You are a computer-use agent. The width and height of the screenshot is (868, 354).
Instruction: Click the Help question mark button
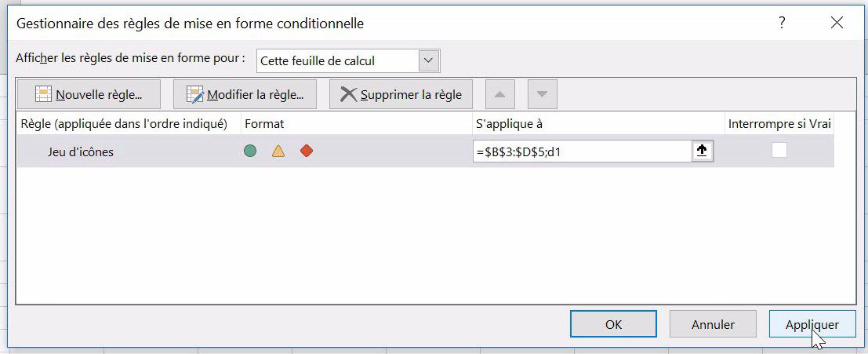782,24
